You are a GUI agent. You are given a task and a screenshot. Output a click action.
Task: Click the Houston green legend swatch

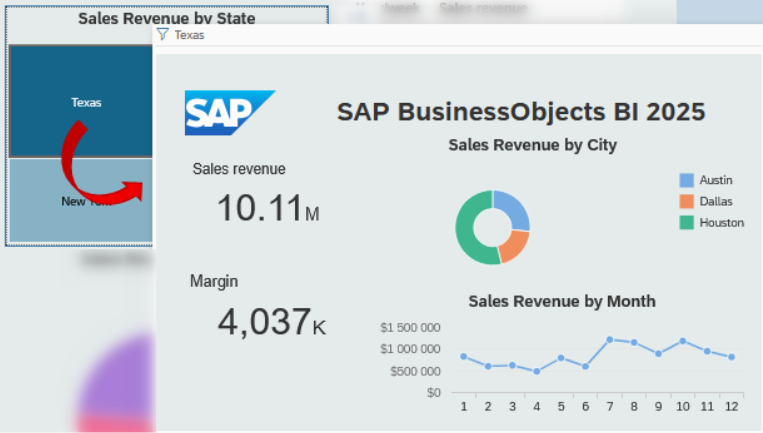(686, 222)
